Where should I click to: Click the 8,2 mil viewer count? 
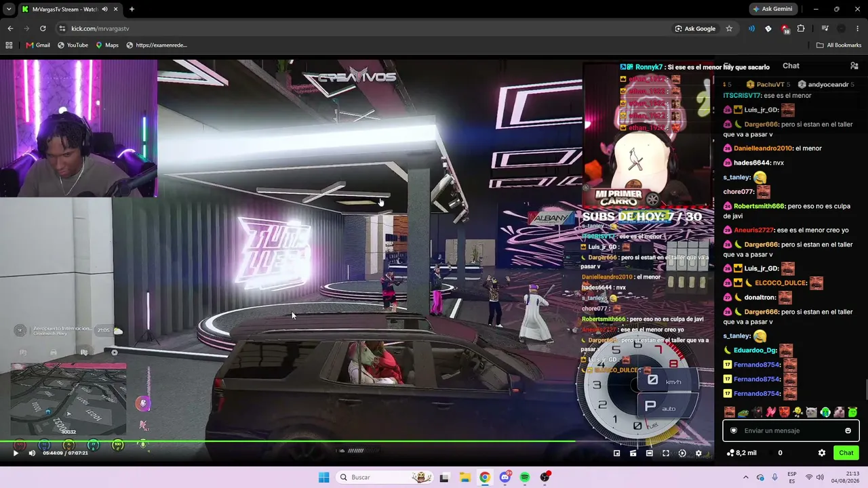741,453
